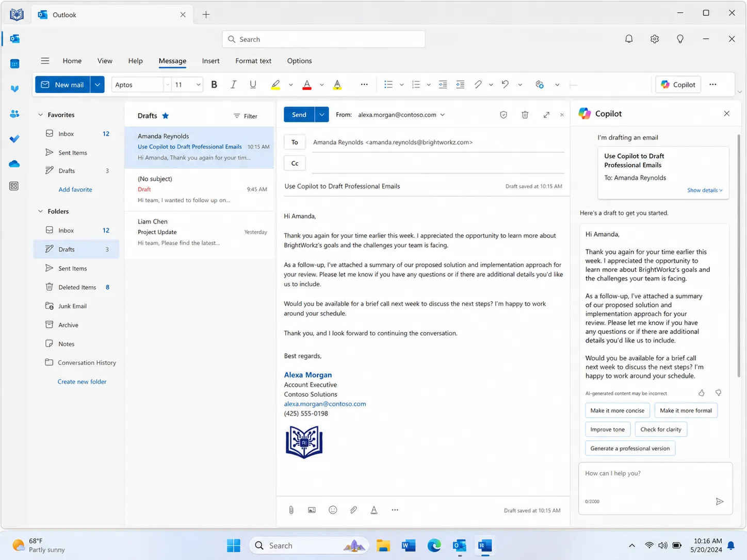This screenshot has width=747, height=560.
Task: Open the OneDrive cloud icon
Action: point(14,164)
